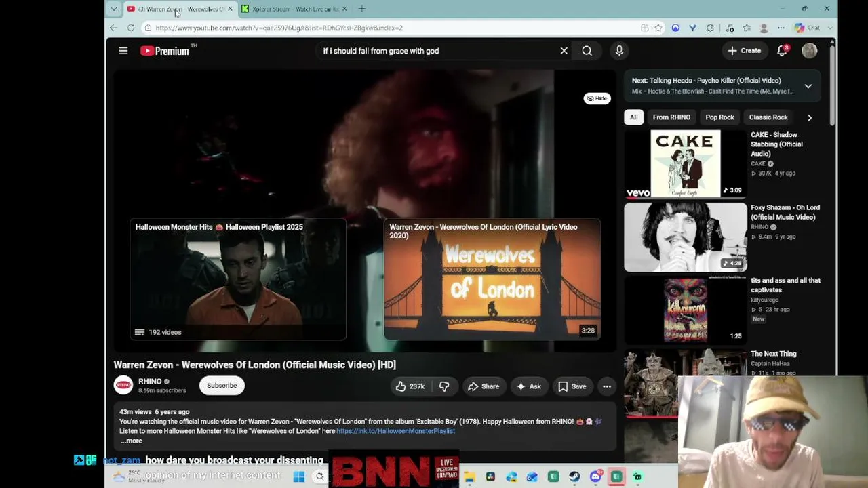Click the Create button

pyautogui.click(x=744, y=51)
